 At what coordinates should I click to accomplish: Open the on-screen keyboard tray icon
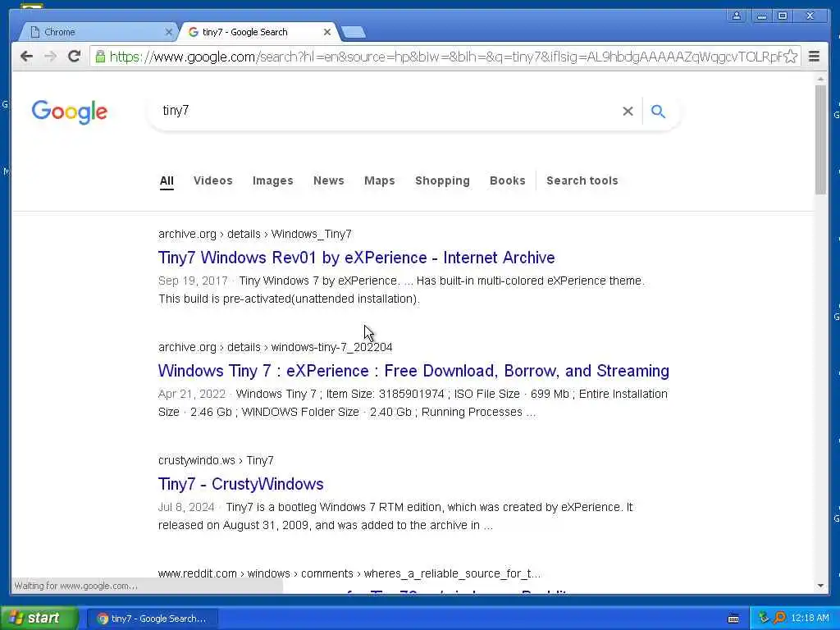(733, 619)
